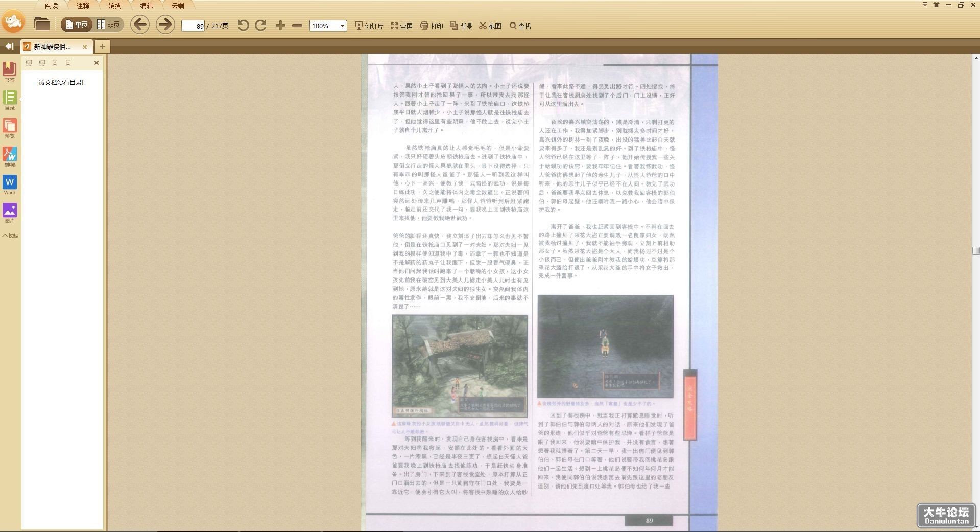This screenshot has width=980, height=532.
Task: Collapse all outline entries icon
Action: [42, 63]
